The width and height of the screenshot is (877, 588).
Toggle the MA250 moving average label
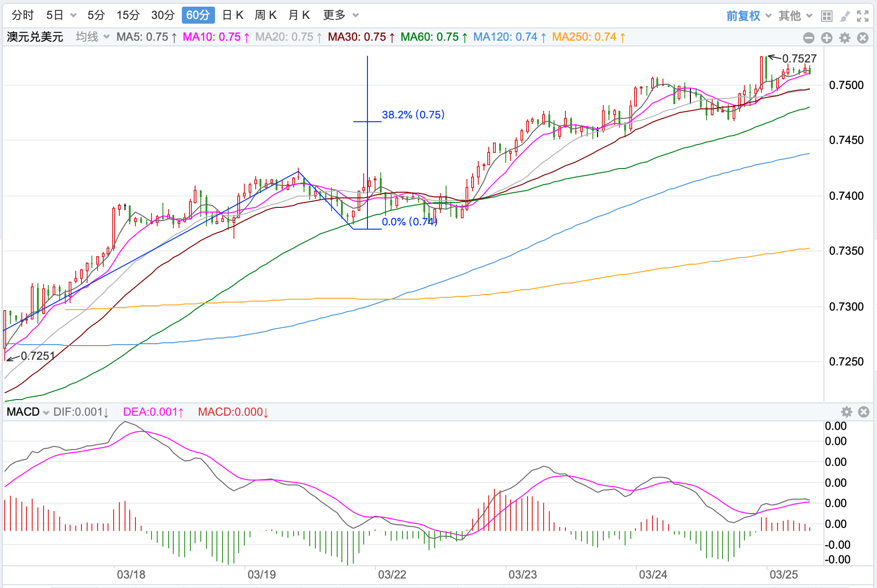click(588, 37)
